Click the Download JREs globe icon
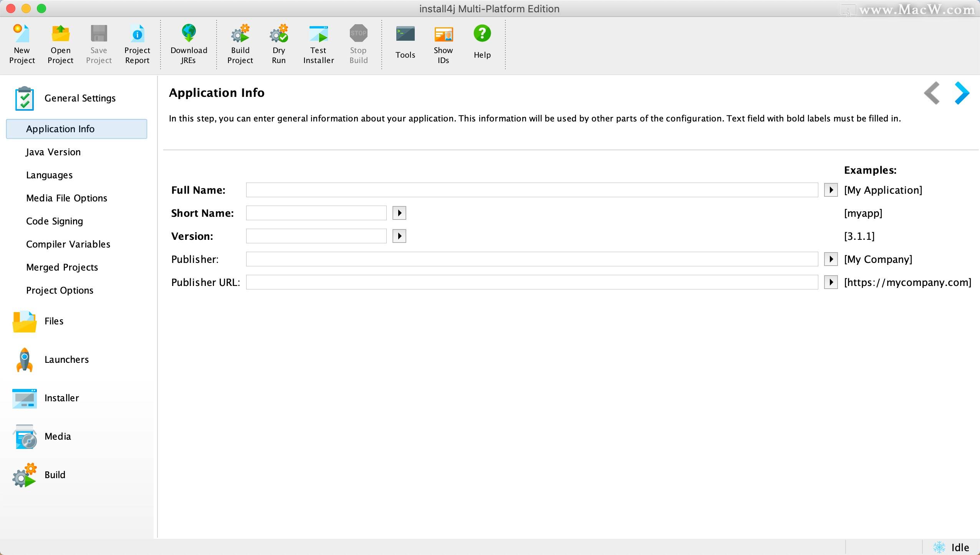This screenshot has width=980, height=555. point(189,33)
